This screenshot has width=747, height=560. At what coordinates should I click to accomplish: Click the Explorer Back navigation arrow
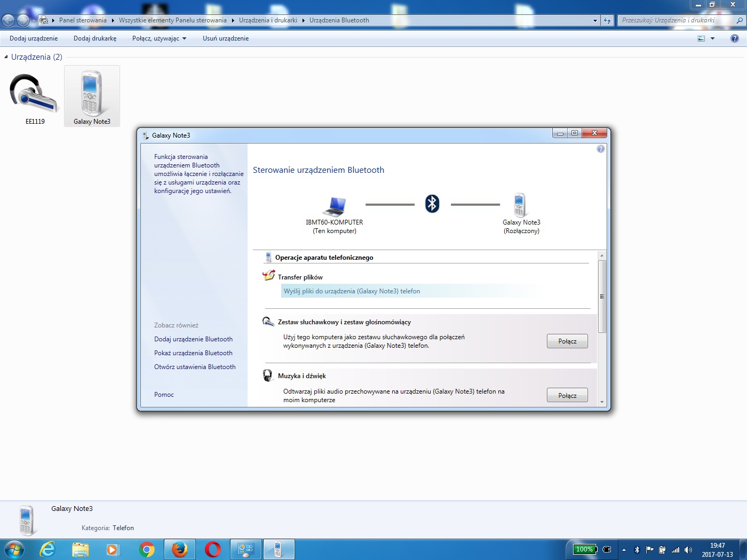(9, 20)
